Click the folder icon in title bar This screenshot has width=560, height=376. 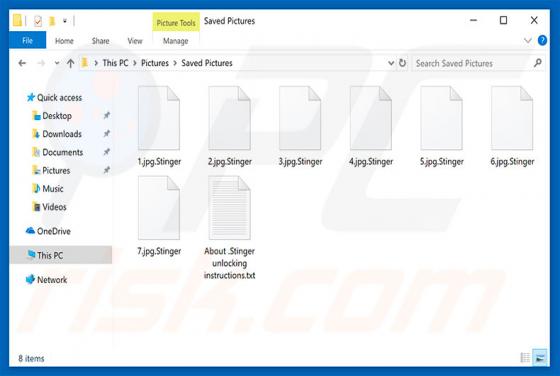[17, 20]
